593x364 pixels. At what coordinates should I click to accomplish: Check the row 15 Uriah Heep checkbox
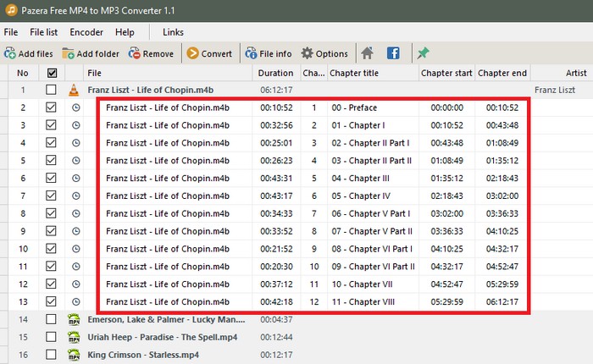pyautogui.click(x=51, y=337)
